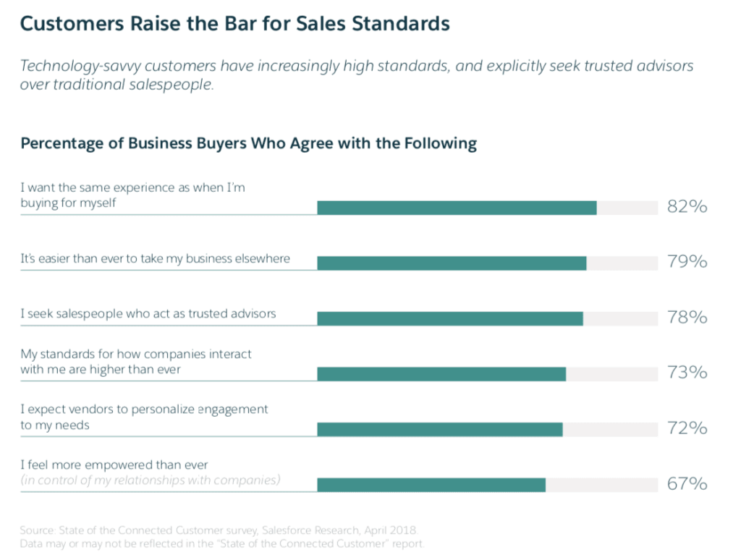Click the '78%' value label
The width and height of the screenshot is (741, 560).
point(687,318)
